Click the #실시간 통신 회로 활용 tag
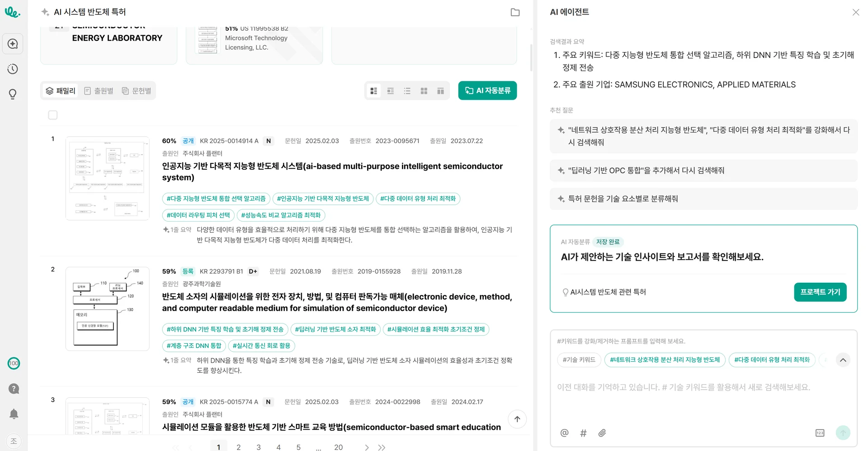The image size is (868, 451). click(261, 346)
